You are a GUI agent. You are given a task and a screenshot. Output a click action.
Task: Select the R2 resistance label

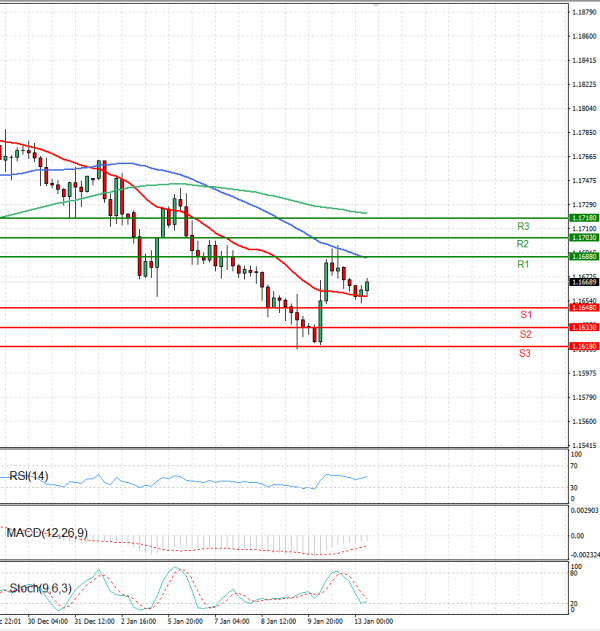[523, 244]
